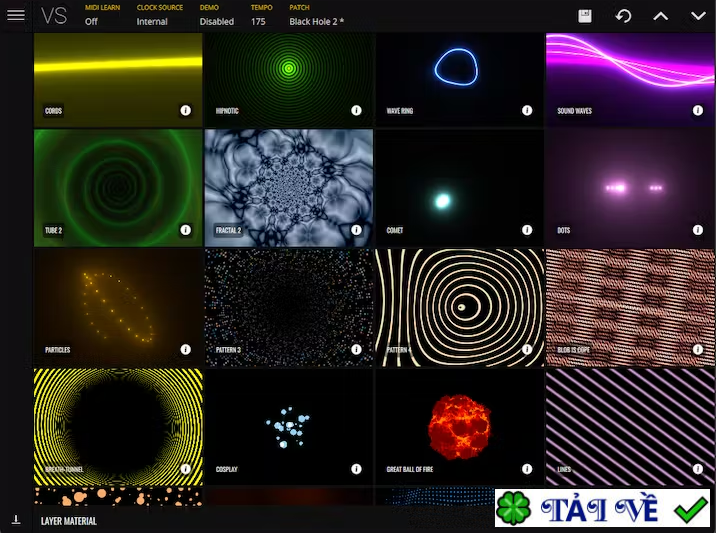716x533 pixels.
Task: Click the Tải Về download banner
Action: click(602, 508)
